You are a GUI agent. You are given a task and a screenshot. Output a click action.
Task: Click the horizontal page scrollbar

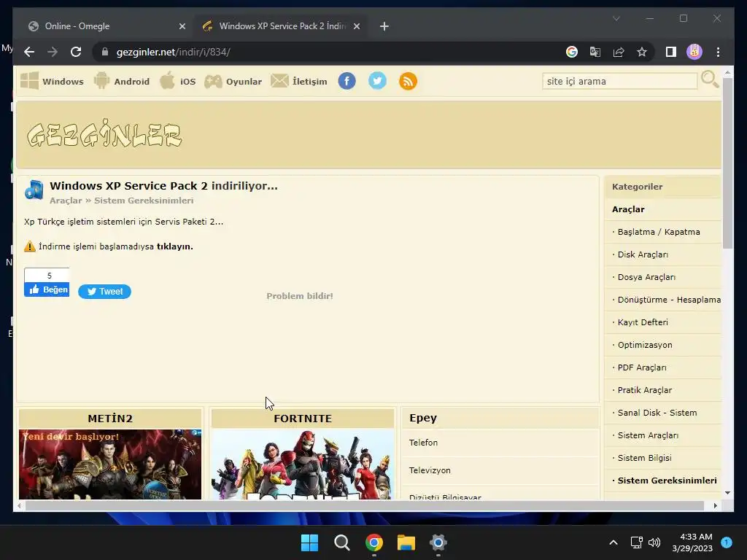[365, 506]
